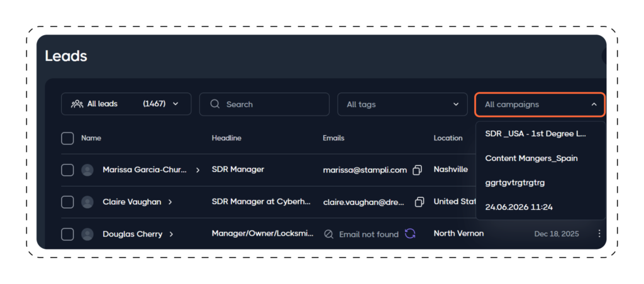Click Claire Vaughan's avatar icon

tap(87, 202)
